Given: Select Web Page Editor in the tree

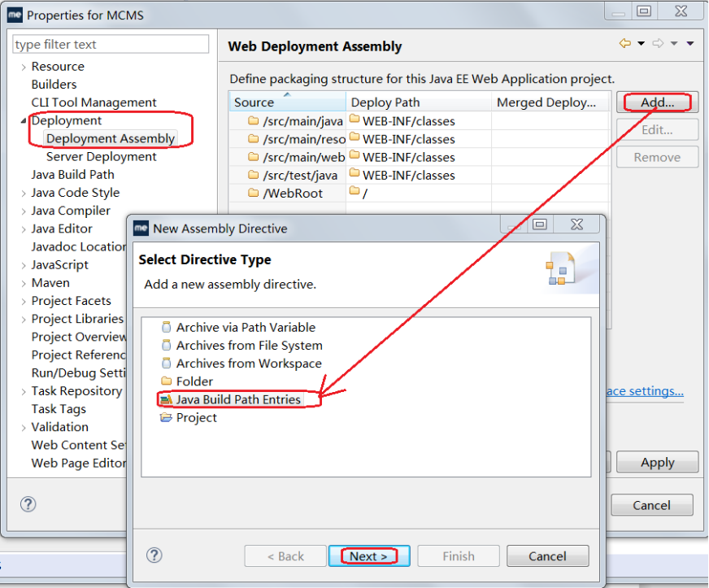Looking at the screenshot, I should click(79, 464).
